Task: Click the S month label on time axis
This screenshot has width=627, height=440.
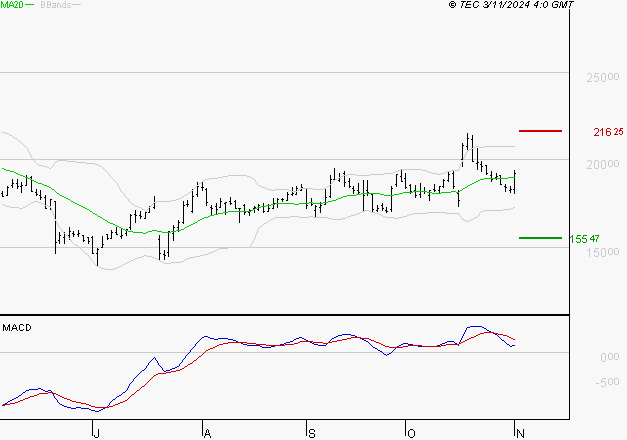Action: (312, 434)
